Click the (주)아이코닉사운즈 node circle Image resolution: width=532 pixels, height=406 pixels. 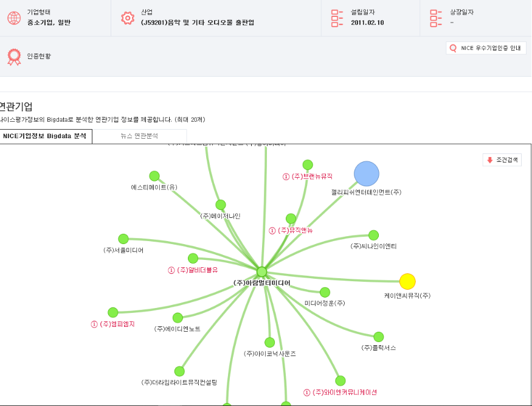270,343
